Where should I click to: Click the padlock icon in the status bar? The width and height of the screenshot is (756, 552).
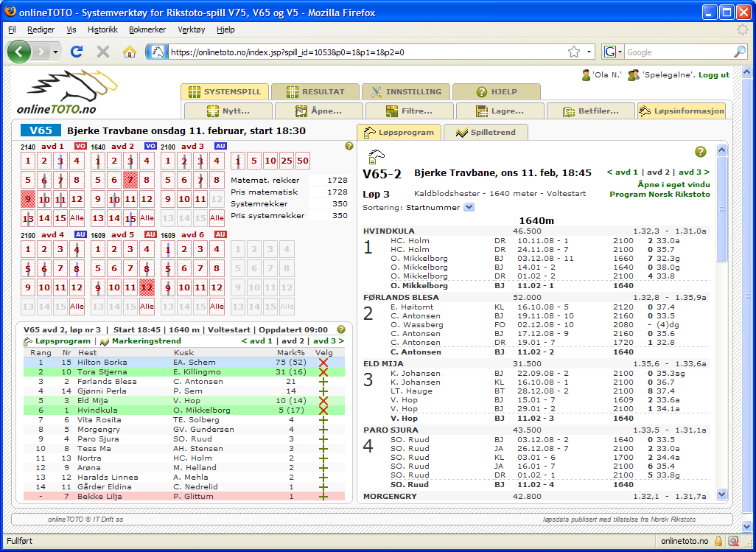tap(718, 540)
